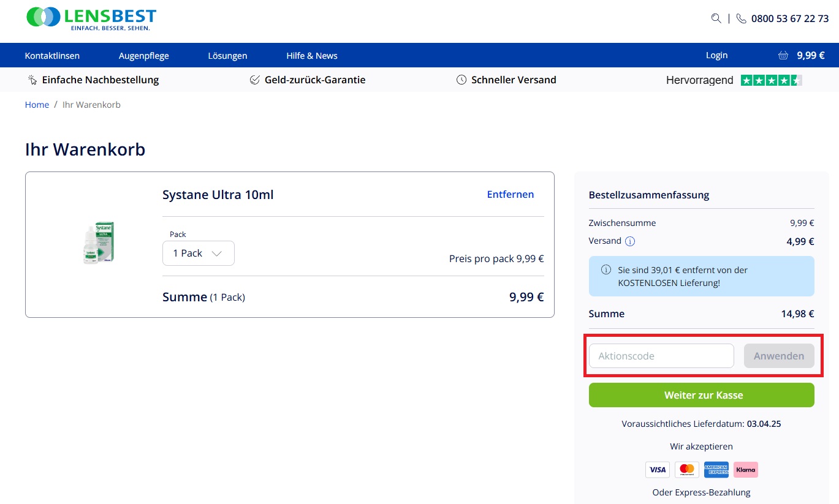Open the shopping basket icon
839x504 pixels.
tap(783, 55)
